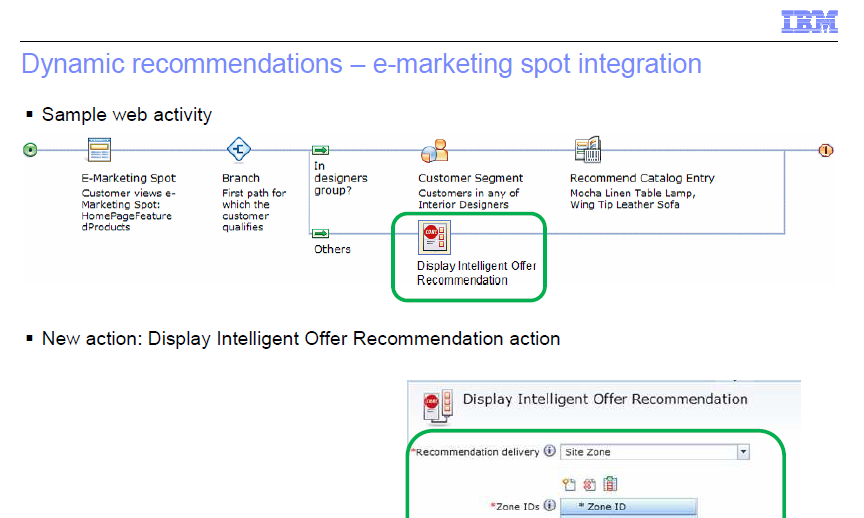This screenshot has height=518, width=864.
Task: Click the 'Others' path arrow icon
Action: pyautogui.click(x=321, y=233)
